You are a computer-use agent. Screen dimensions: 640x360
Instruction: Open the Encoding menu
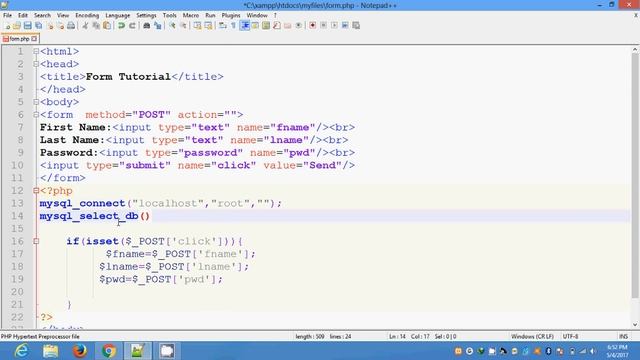click(87, 16)
